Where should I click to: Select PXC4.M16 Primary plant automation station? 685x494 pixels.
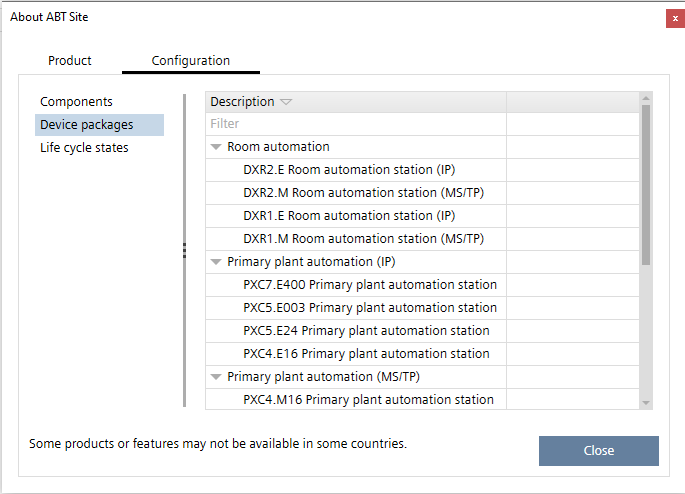(x=368, y=400)
